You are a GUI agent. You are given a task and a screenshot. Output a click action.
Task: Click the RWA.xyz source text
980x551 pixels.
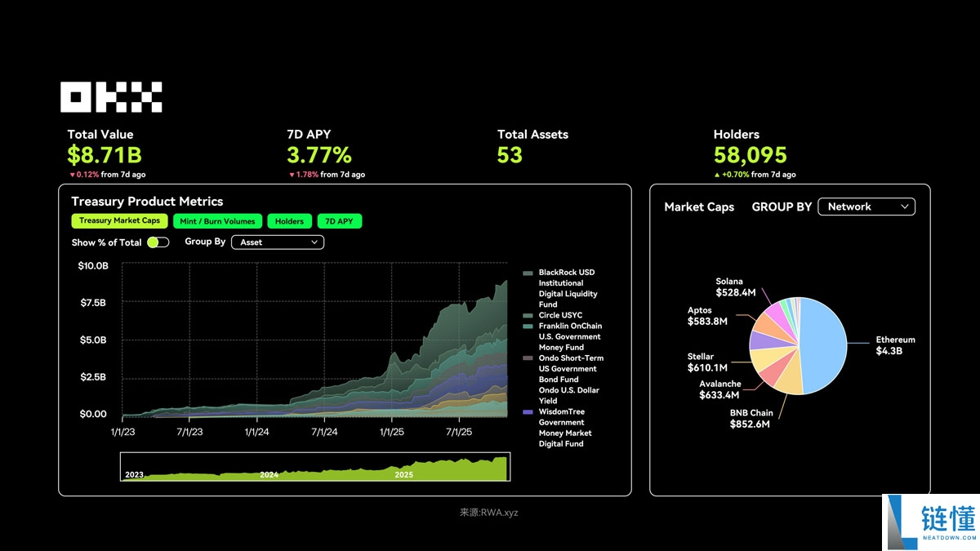(x=488, y=513)
